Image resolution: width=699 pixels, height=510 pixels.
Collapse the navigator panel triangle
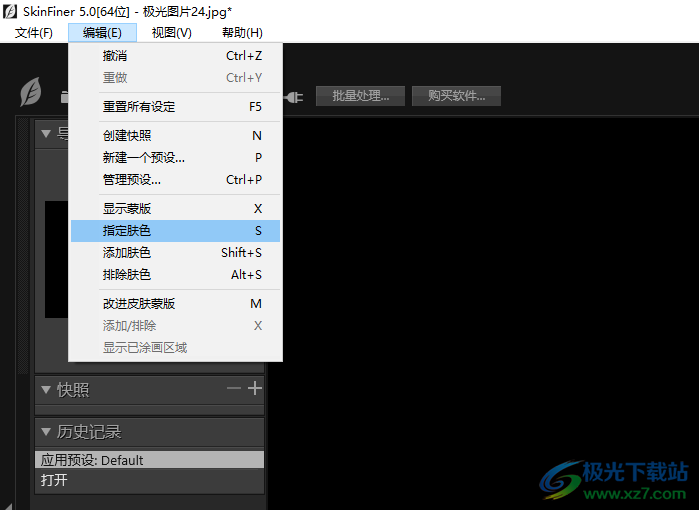45,133
